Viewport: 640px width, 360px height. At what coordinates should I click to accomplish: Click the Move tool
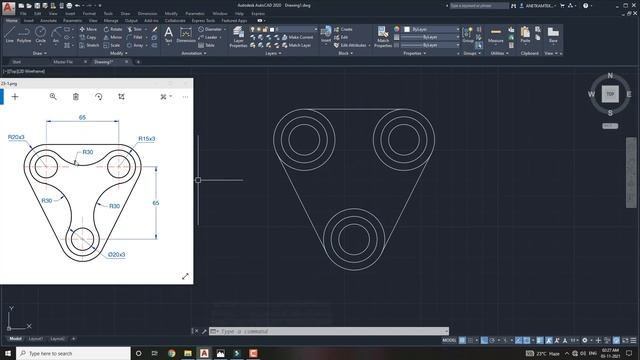point(88,29)
